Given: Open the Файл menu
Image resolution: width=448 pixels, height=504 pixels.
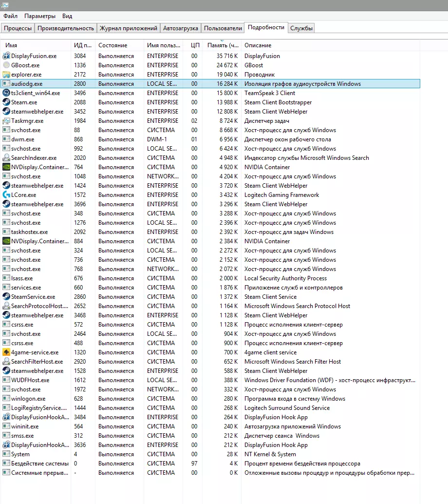Looking at the screenshot, I should point(10,16).
